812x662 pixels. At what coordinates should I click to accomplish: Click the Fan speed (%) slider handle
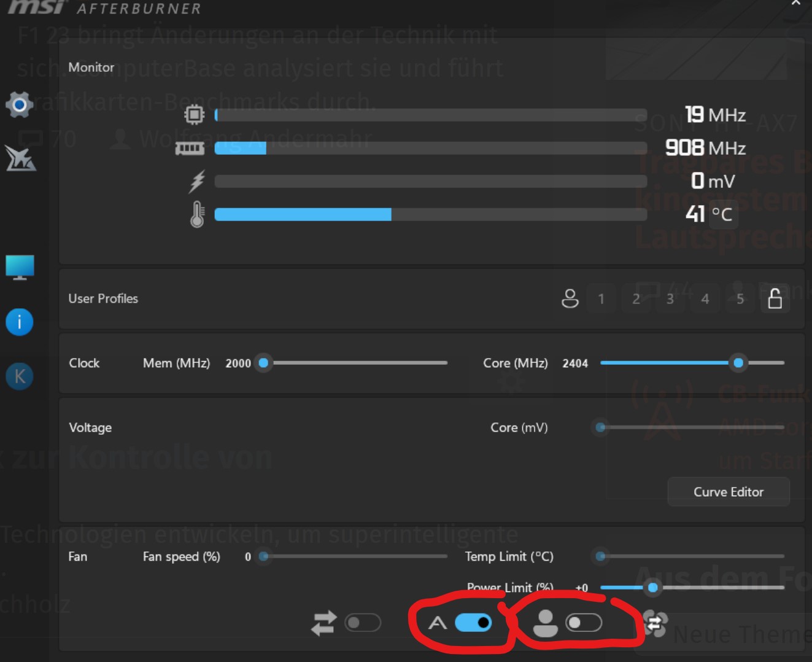point(263,556)
